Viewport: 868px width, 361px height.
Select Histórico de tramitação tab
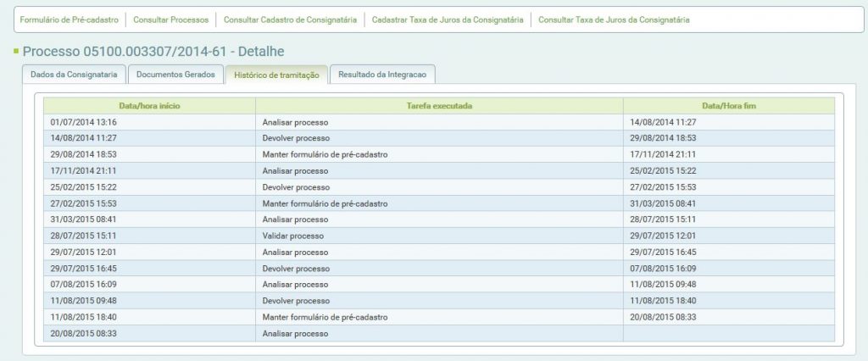tap(276, 75)
